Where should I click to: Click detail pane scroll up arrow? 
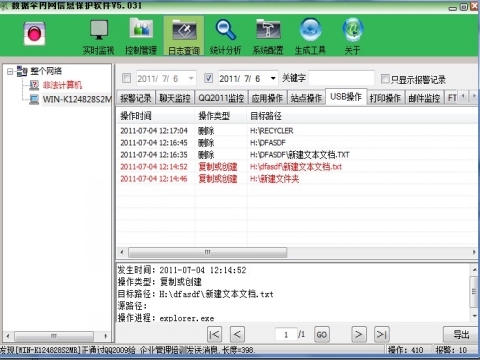click(x=474, y=269)
